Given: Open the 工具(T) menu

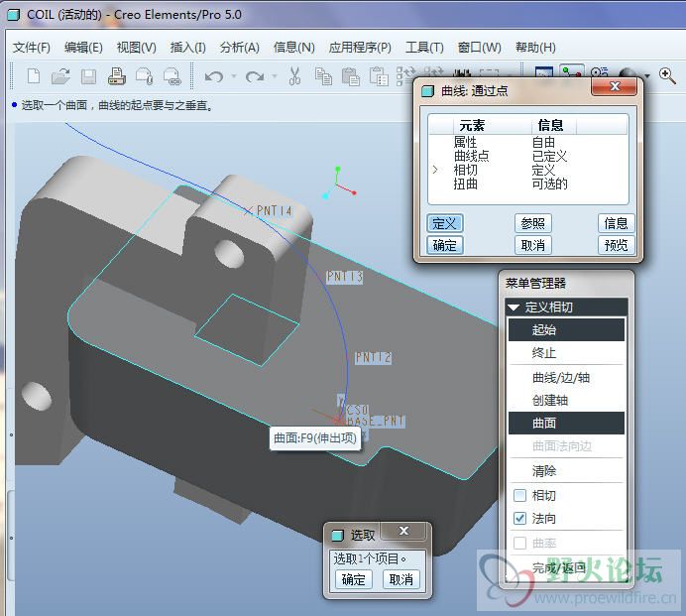Looking at the screenshot, I should (x=424, y=48).
